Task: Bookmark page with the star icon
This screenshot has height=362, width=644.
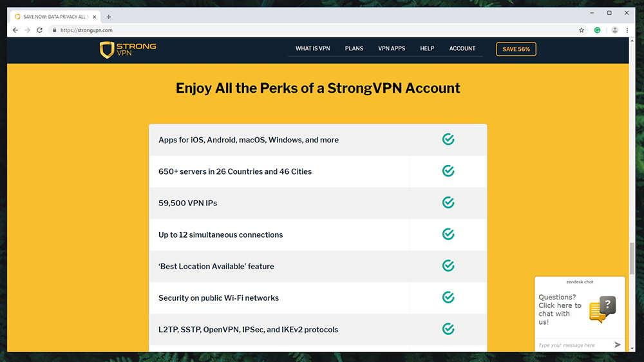Action: (x=581, y=30)
